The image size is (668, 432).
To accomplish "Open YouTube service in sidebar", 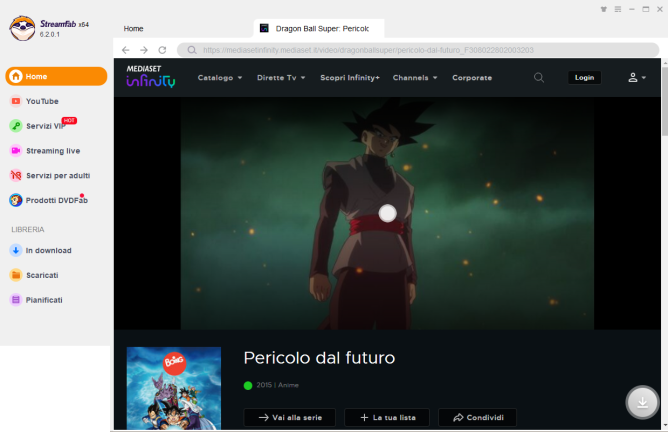I will 42,101.
